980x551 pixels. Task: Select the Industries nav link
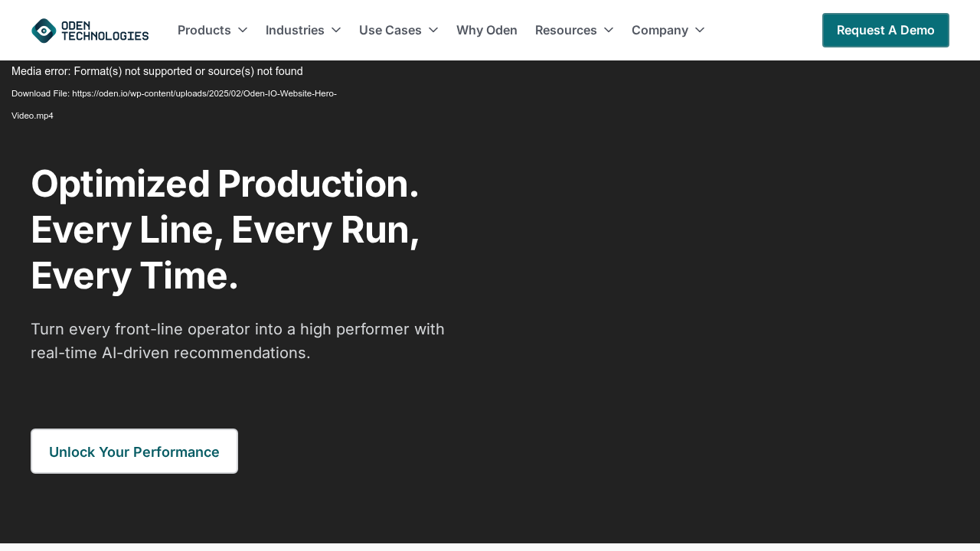295,29
